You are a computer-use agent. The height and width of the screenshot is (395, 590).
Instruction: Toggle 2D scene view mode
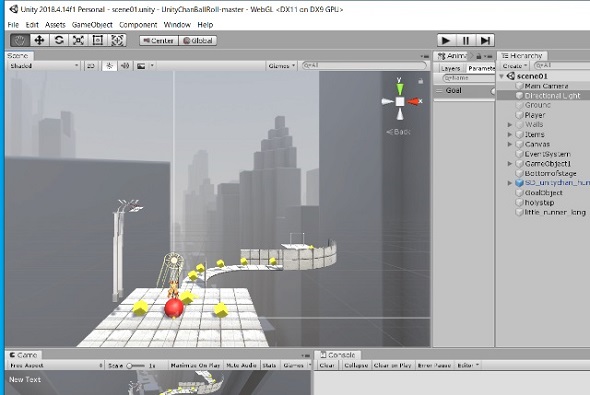[x=91, y=66]
